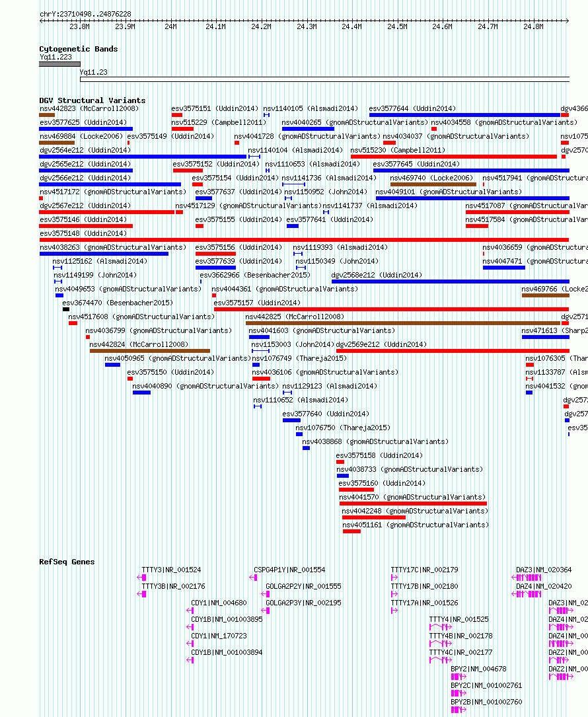588x717 pixels.
Task: Open variant esv3575151 (Uddin2014) label
Action: coord(215,108)
